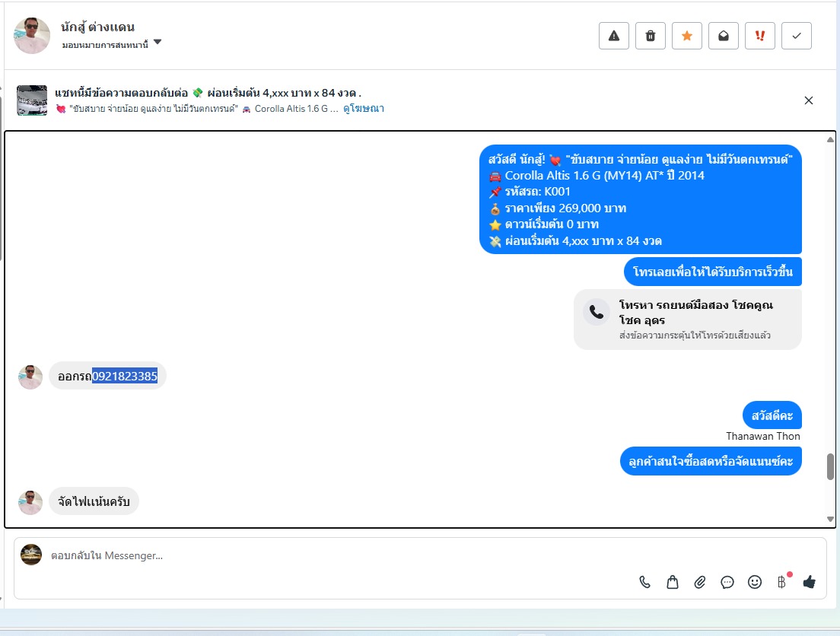Close the ad reply banner

808,100
